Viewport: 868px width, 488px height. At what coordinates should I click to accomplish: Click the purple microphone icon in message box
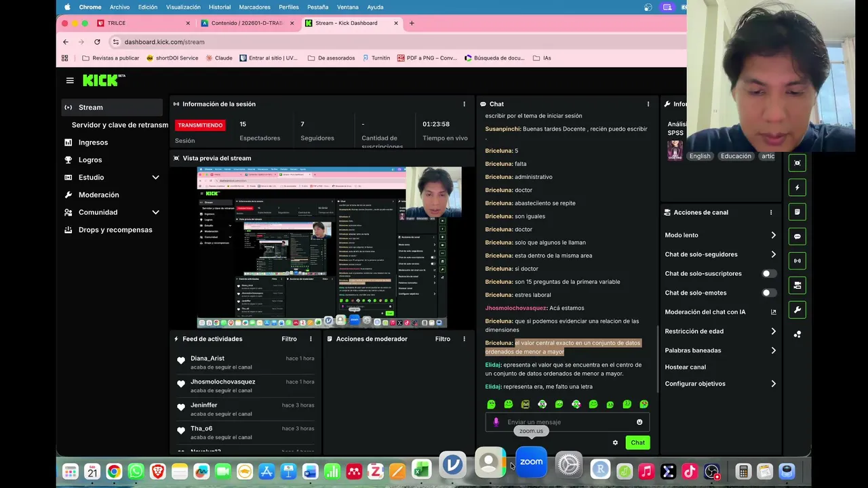click(x=496, y=422)
